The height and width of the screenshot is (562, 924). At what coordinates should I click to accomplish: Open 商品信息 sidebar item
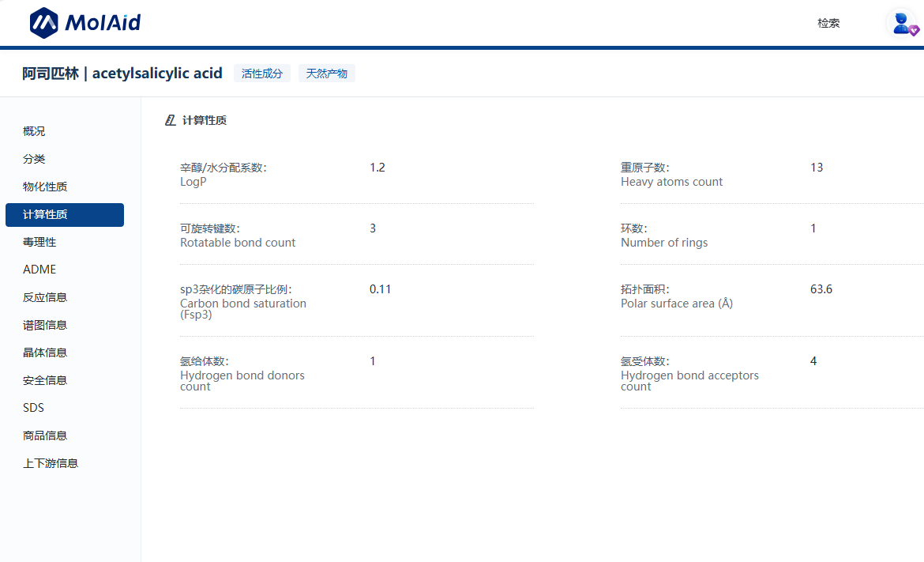tap(45, 436)
